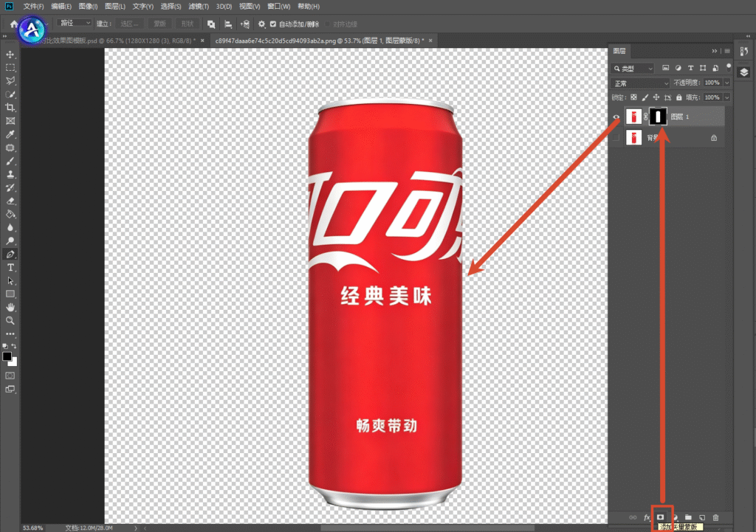Viewport: 756px width, 532px height.
Task: Select the Move tool
Action: tap(10, 55)
